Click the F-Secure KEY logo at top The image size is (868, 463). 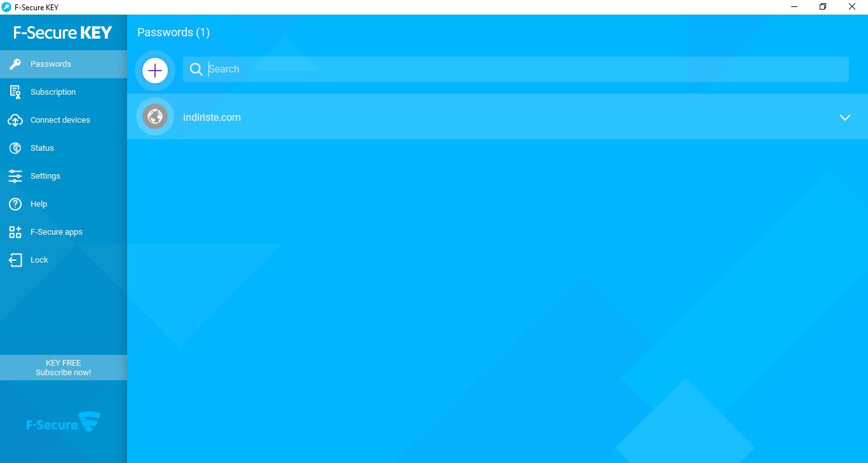point(63,32)
